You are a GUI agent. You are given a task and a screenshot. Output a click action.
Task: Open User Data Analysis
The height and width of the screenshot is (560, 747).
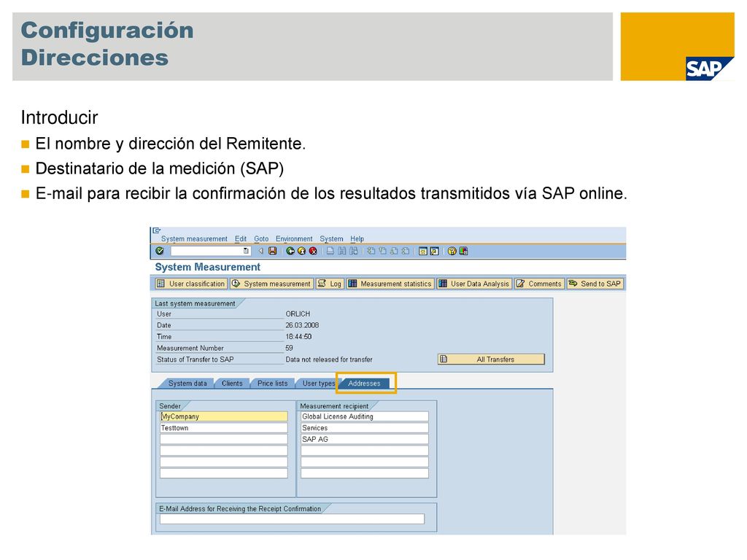pos(474,284)
